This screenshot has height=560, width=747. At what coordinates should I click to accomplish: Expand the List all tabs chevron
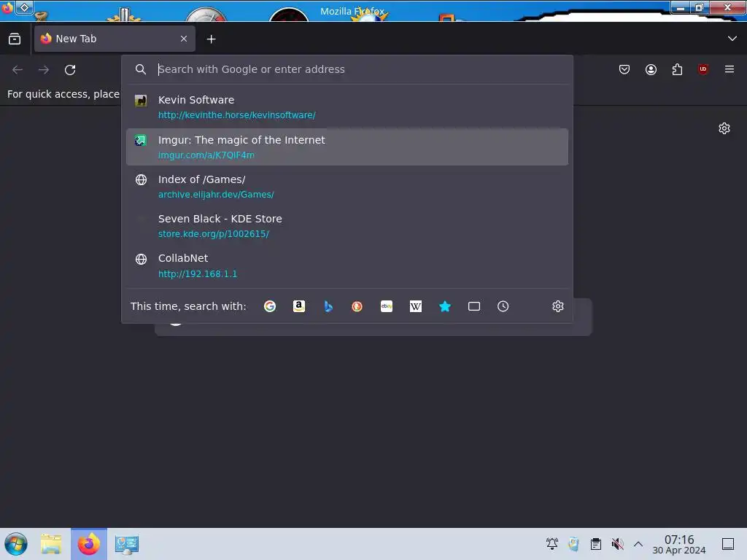732,39
